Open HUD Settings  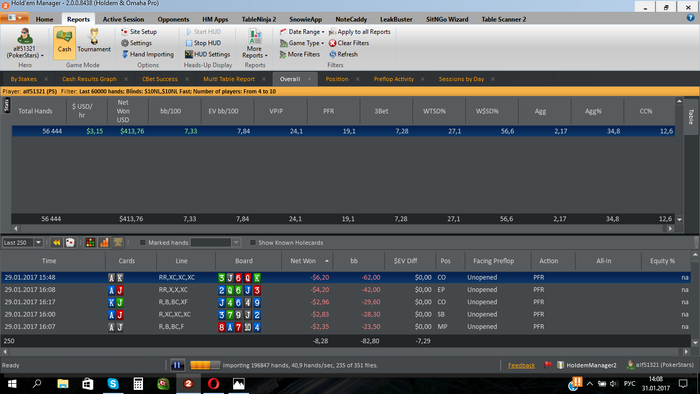click(x=208, y=54)
